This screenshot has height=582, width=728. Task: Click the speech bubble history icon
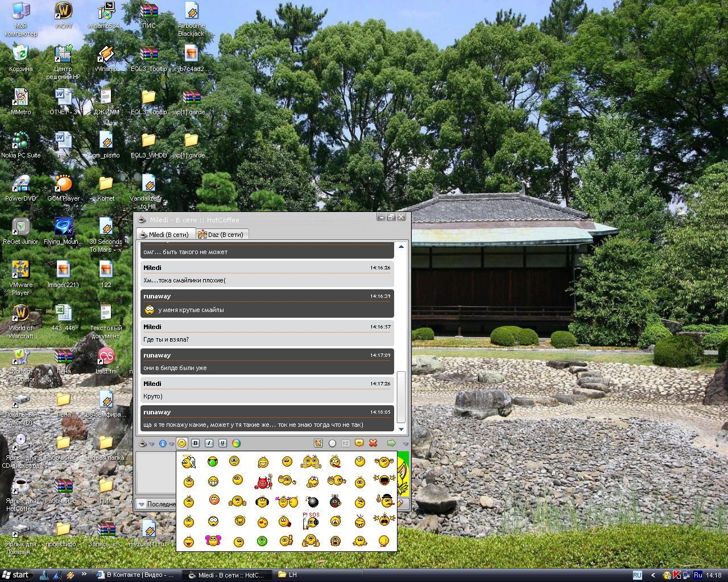click(359, 443)
